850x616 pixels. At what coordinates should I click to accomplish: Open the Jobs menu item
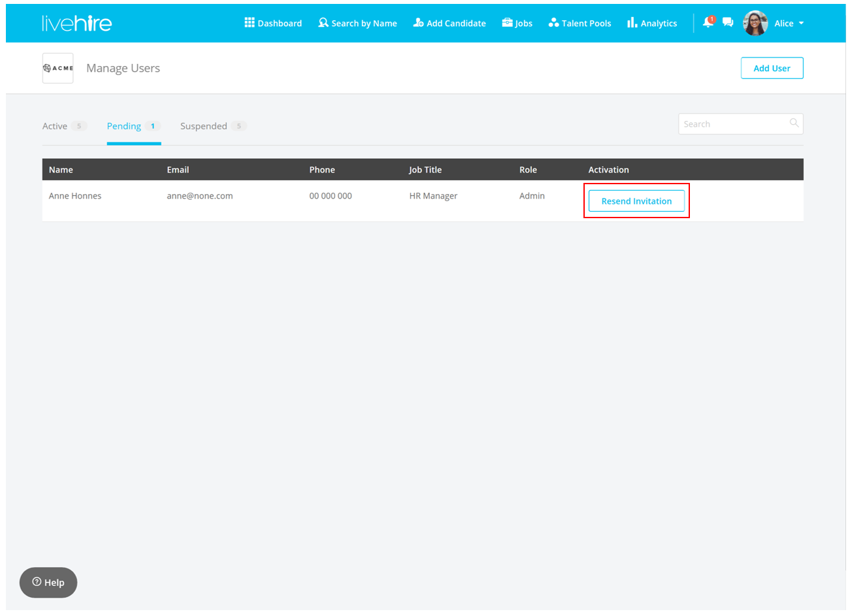(x=517, y=24)
